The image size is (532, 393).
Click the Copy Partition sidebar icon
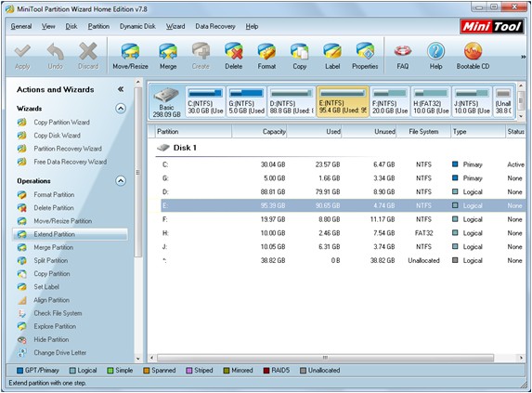(x=22, y=274)
